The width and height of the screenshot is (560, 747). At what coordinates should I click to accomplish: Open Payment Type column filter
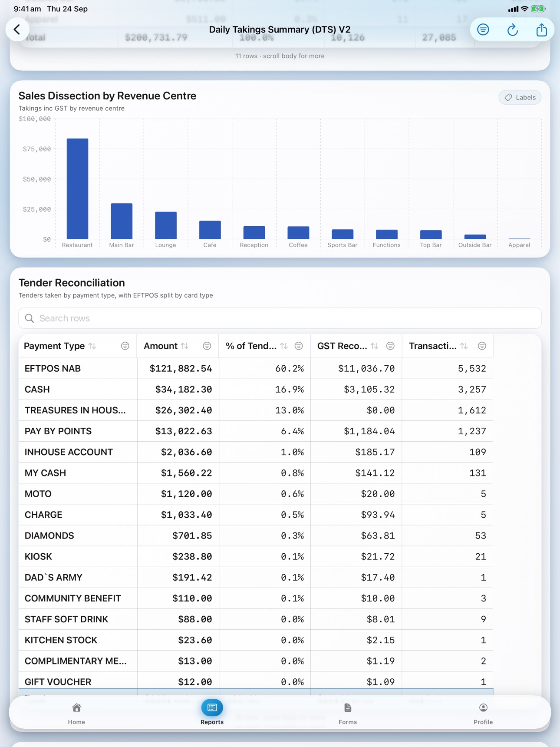tap(125, 346)
